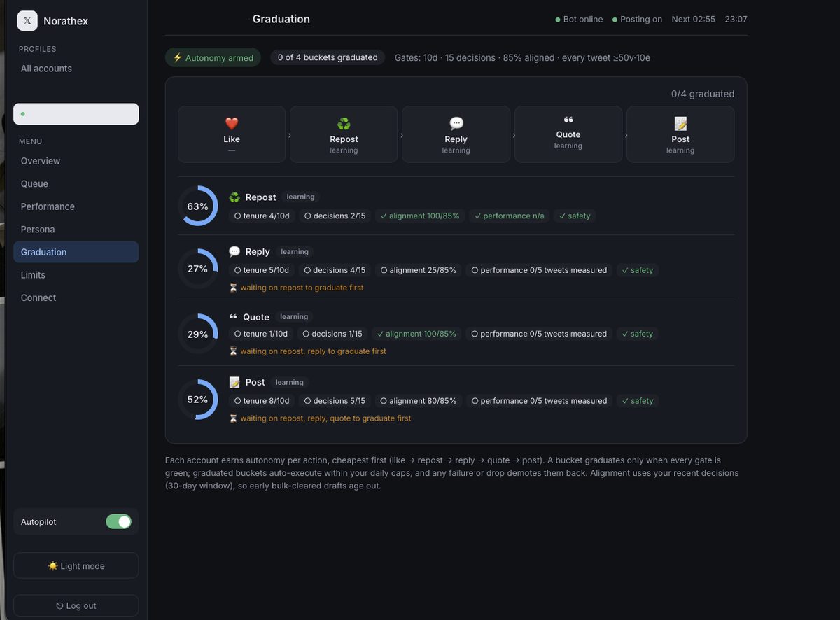The image size is (840, 620).
Task: Click Repost decisions 2/15 chip
Action: tap(335, 216)
